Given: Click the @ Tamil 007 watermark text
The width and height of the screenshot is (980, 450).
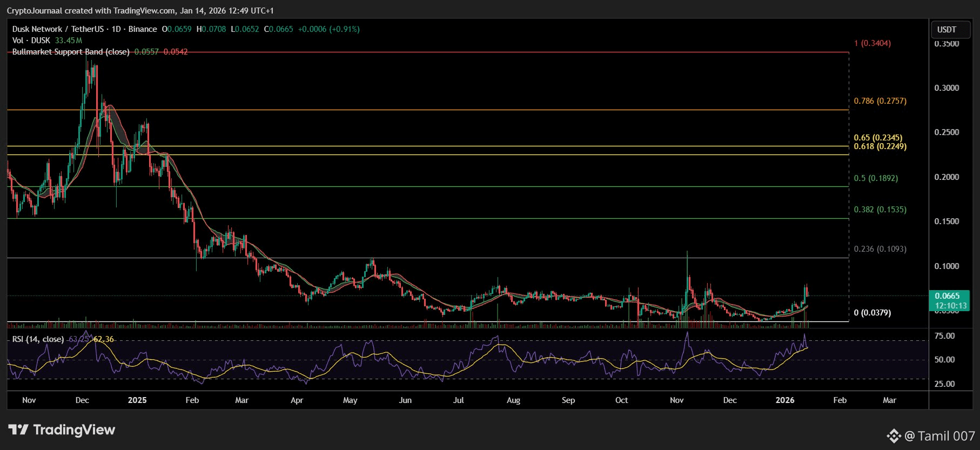Looking at the screenshot, I should click(x=939, y=436).
